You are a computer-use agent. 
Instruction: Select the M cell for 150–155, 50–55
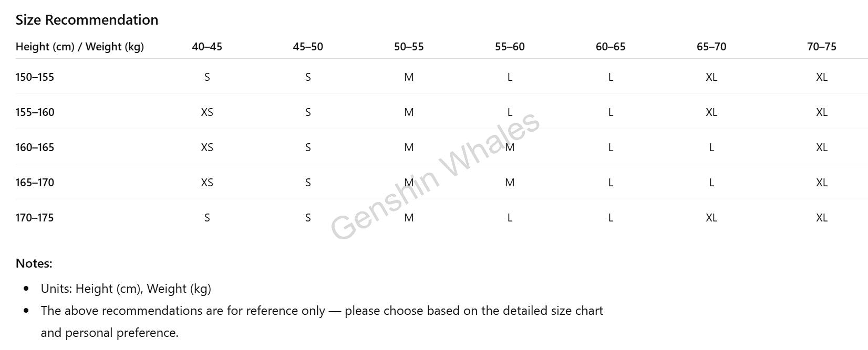(x=409, y=77)
